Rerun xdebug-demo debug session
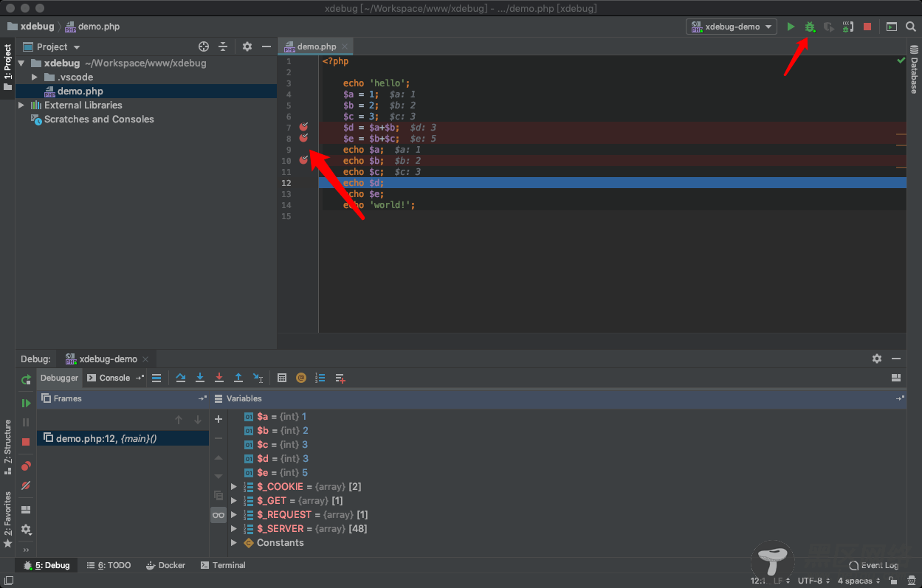The height and width of the screenshot is (588, 922). click(26, 380)
